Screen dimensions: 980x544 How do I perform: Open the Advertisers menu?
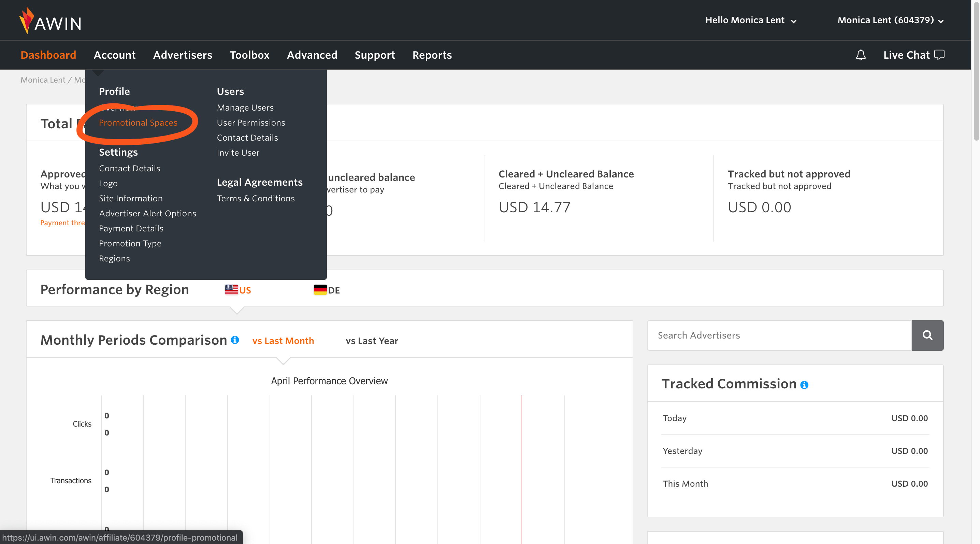point(183,55)
